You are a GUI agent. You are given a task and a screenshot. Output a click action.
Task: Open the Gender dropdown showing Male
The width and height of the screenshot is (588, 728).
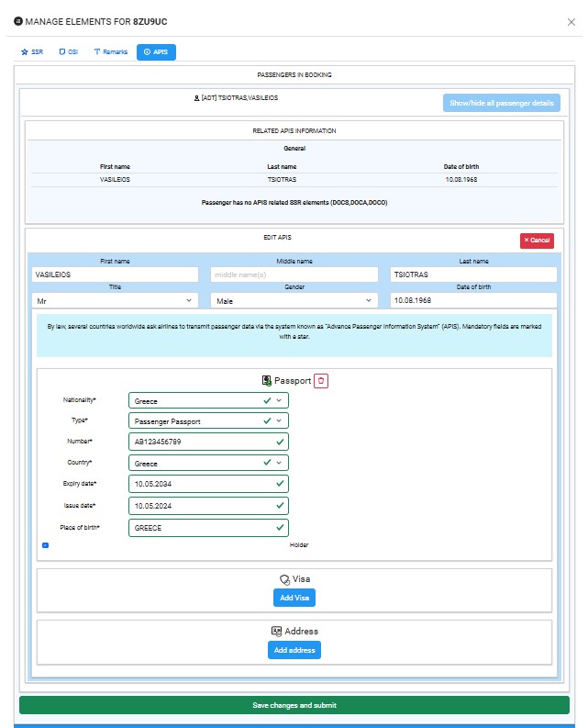coord(294,301)
